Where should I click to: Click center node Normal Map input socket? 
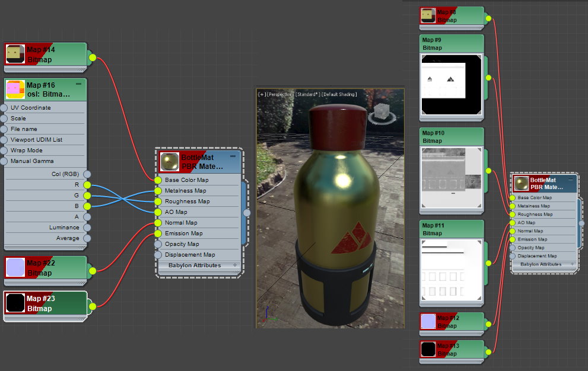[x=158, y=223]
